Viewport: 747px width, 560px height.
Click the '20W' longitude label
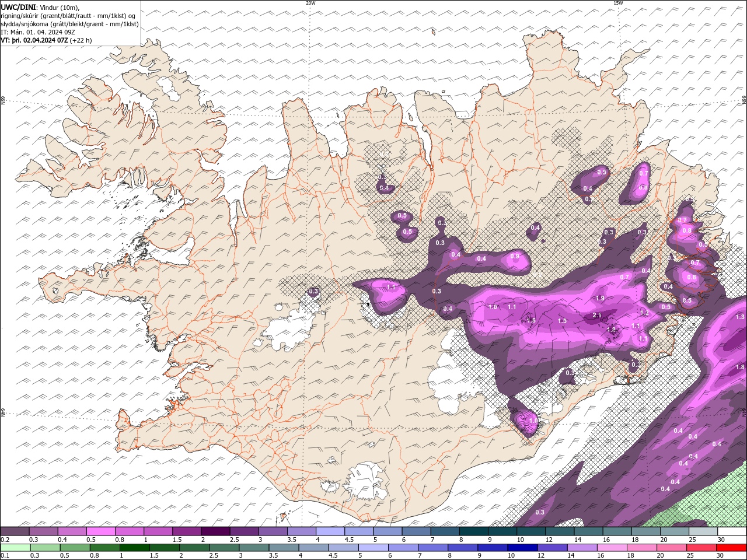pyautogui.click(x=310, y=3)
